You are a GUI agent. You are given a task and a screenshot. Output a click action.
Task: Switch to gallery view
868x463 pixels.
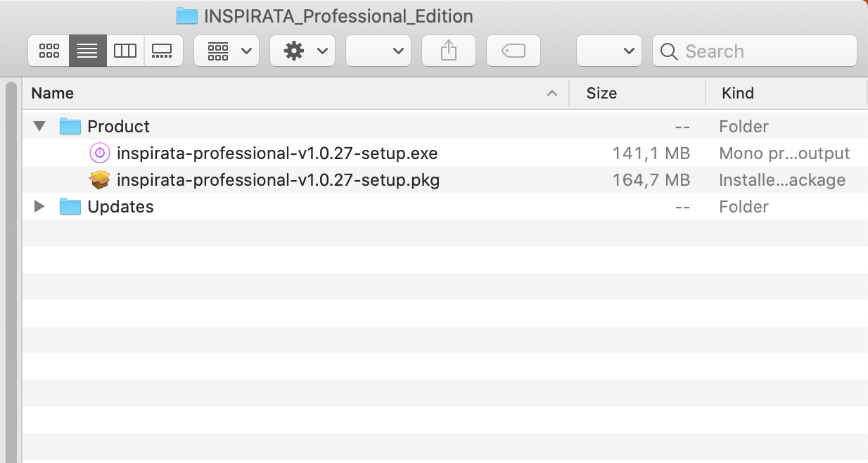coord(162,51)
